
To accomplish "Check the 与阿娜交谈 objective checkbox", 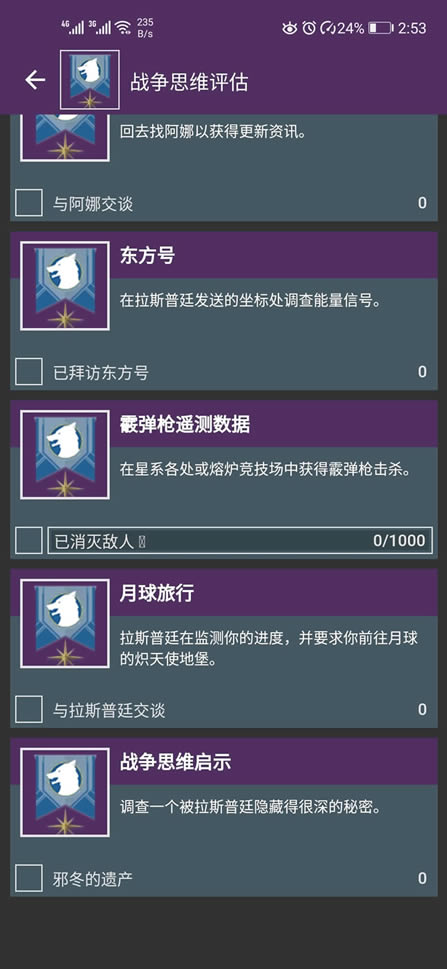I will pyautogui.click(x=28, y=203).
